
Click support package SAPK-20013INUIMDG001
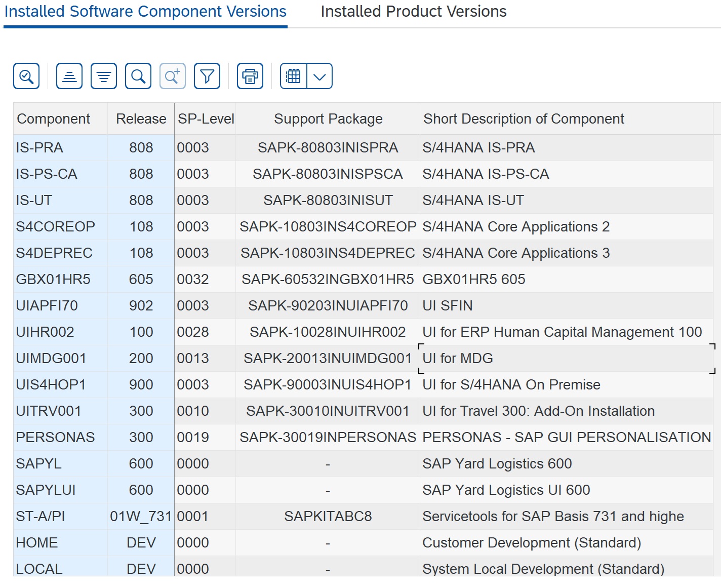(328, 358)
